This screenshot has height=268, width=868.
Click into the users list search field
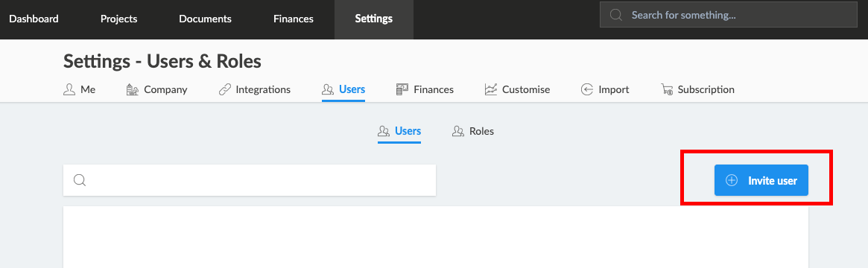pyautogui.click(x=250, y=180)
